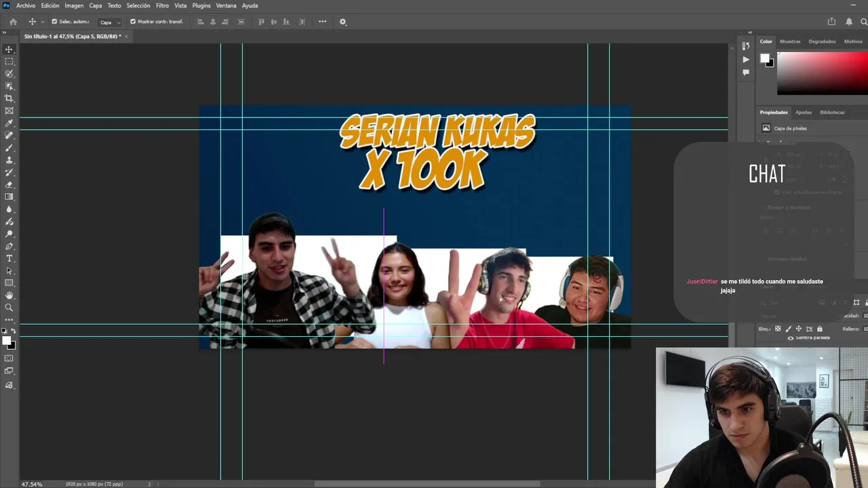Select the Path Selection tool
This screenshot has width=868, height=488.
(9, 270)
